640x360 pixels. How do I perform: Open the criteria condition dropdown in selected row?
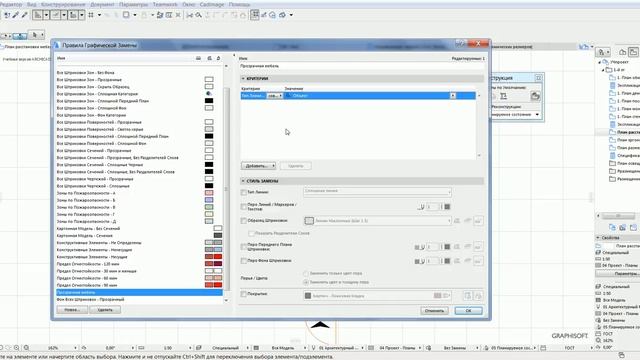point(275,96)
